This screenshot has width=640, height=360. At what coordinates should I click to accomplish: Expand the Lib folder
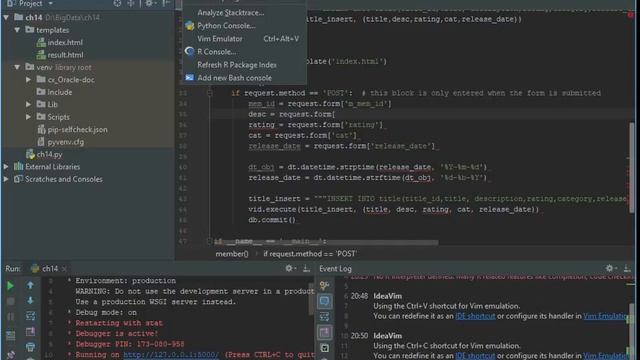(29, 104)
